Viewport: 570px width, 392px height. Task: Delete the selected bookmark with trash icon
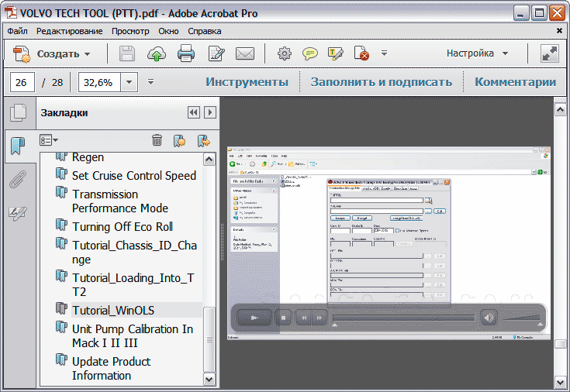click(157, 140)
